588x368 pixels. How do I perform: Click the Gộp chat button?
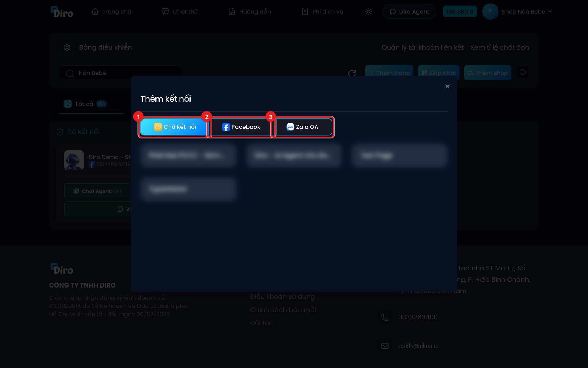click(x=439, y=73)
